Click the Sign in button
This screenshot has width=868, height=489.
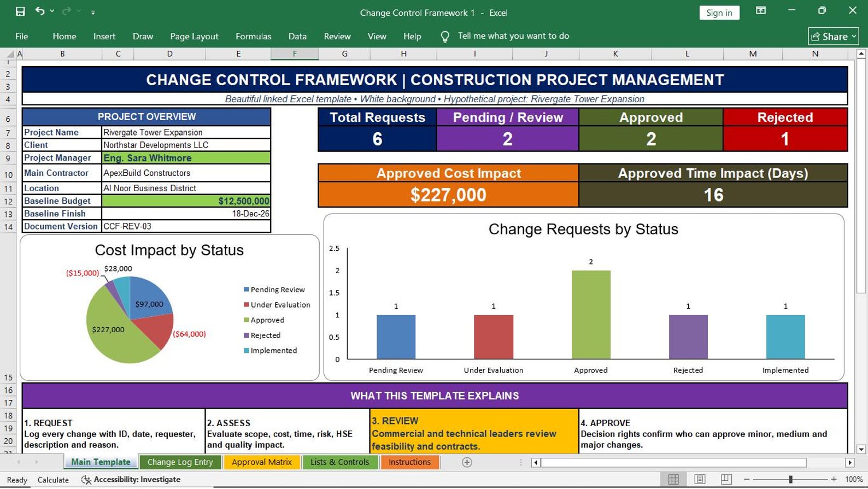click(x=719, y=13)
